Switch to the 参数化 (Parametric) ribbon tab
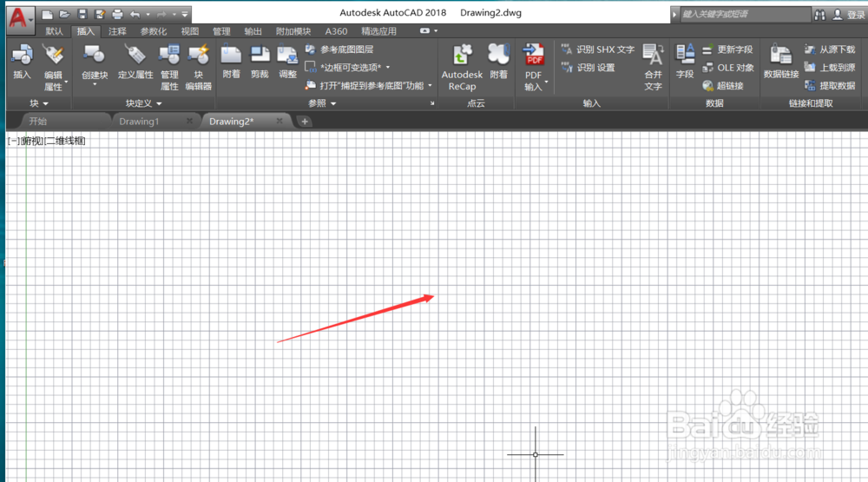 tap(154, 31)
